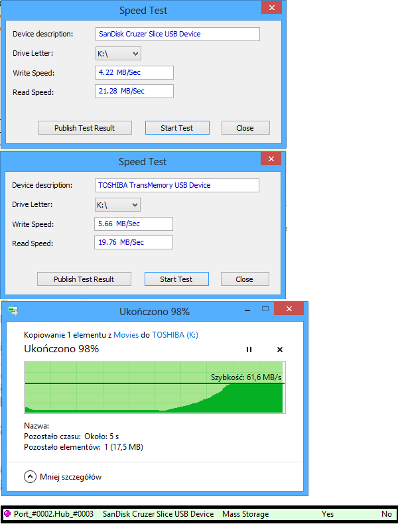The width and height of the screenshot is (398, 532).
Task: Click Close button in TOSHIBA window
Action: pos(245,279)
